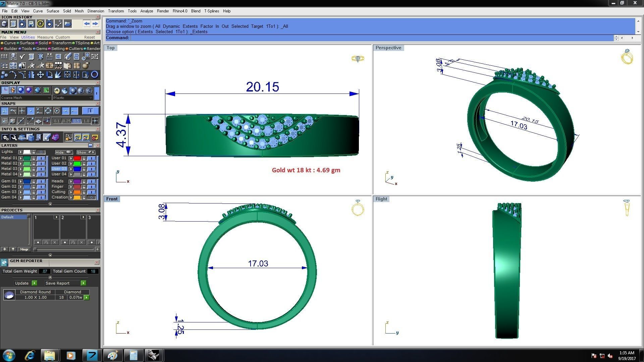Screen dimensions: 644x362
Task: Click the four-way move arrows tool
Action: click(x=40, y=75)
